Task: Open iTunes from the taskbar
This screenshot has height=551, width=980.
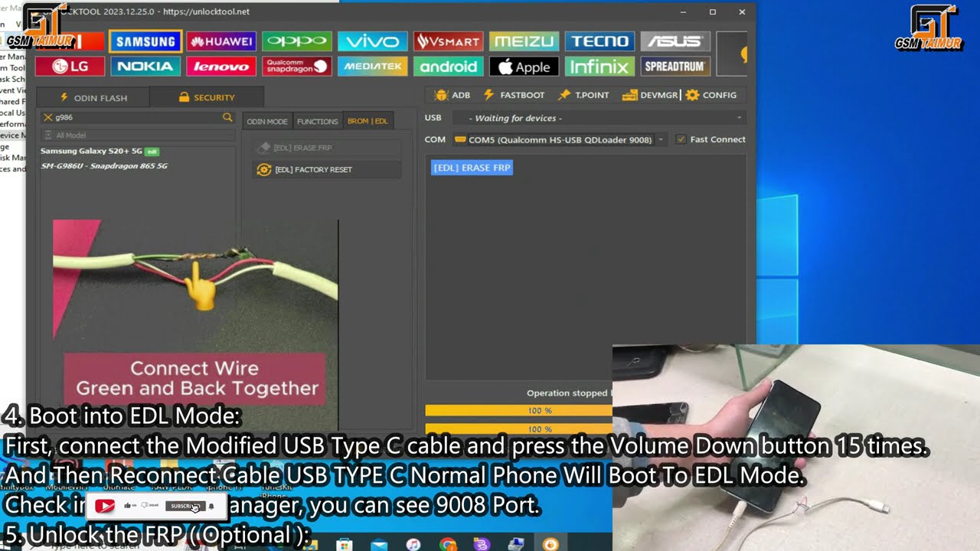Action: (413, 544)
